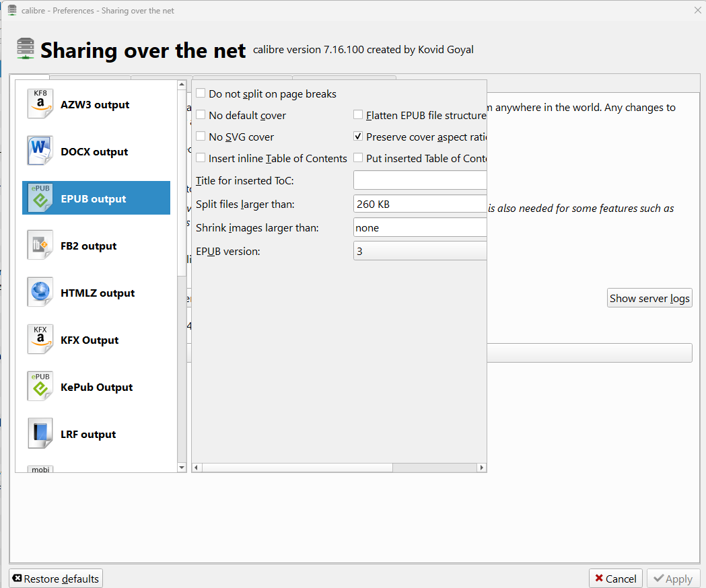
Task: Open the KePub Output icon
Action: [40, 386]
